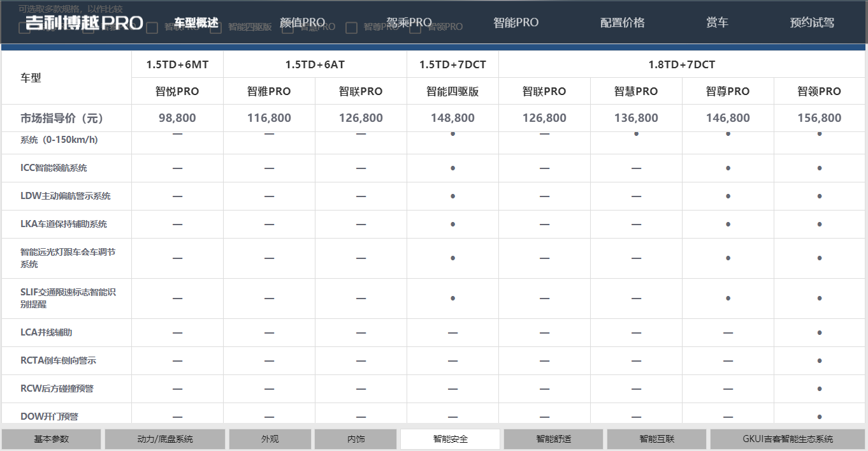
Task: Click the 136,800 price cell
Action: [636, 118]
